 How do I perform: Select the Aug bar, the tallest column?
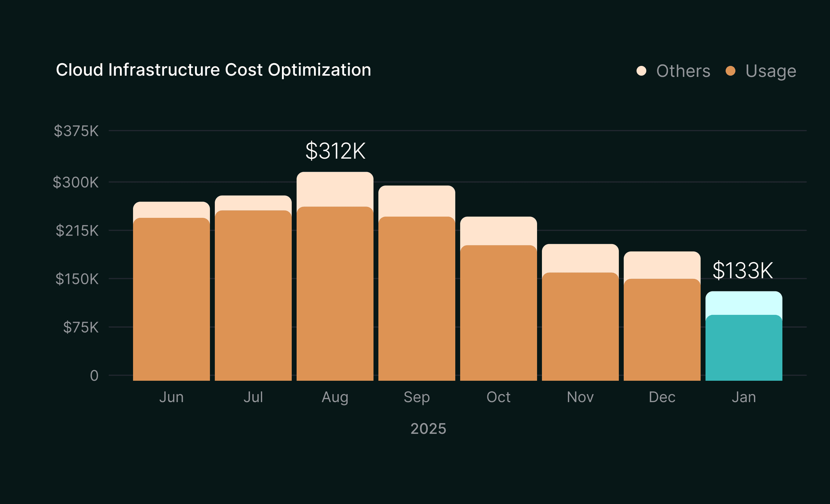click(335, 286)
